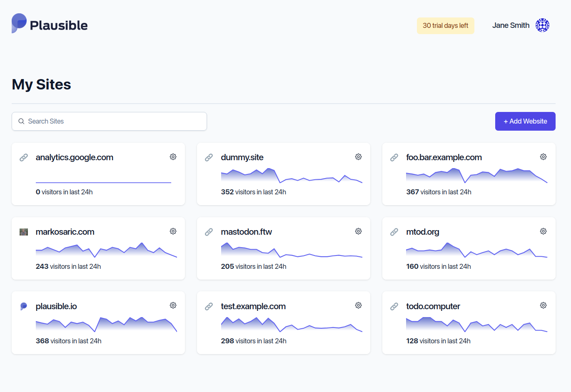Click the plausible.io settings gear
This screenshot has width=571, height=392.
point(173,305)
